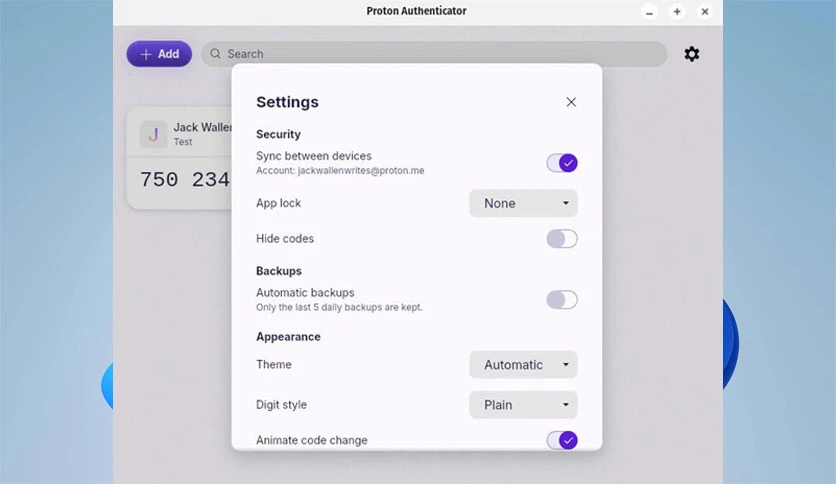Click the magnifier icon in the search bar
The image size is (836, 484).
(215, 54)
